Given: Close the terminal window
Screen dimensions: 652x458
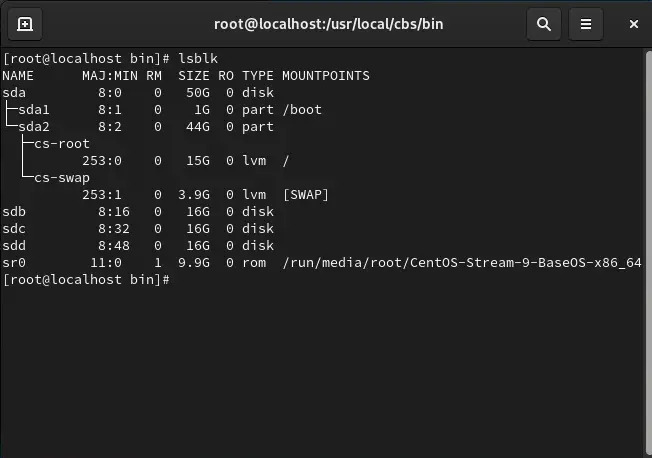Looking at the screenshot, I should pyautogui.click(x=629, y=24).
